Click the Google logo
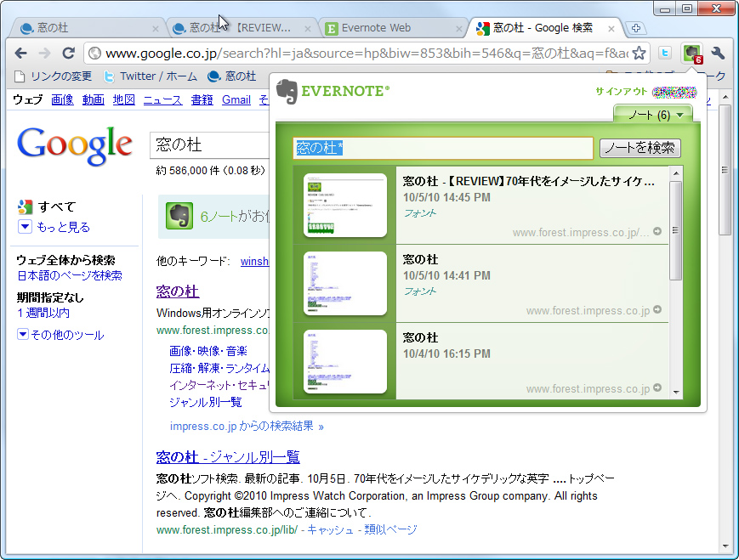The image size is (739, 560). pyautogui.click(x=74, y=145)
